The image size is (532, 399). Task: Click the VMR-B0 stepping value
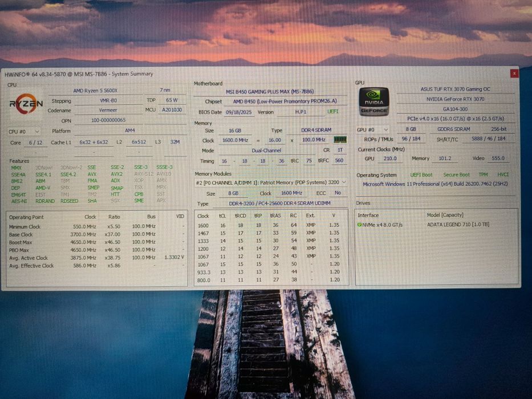108,100
